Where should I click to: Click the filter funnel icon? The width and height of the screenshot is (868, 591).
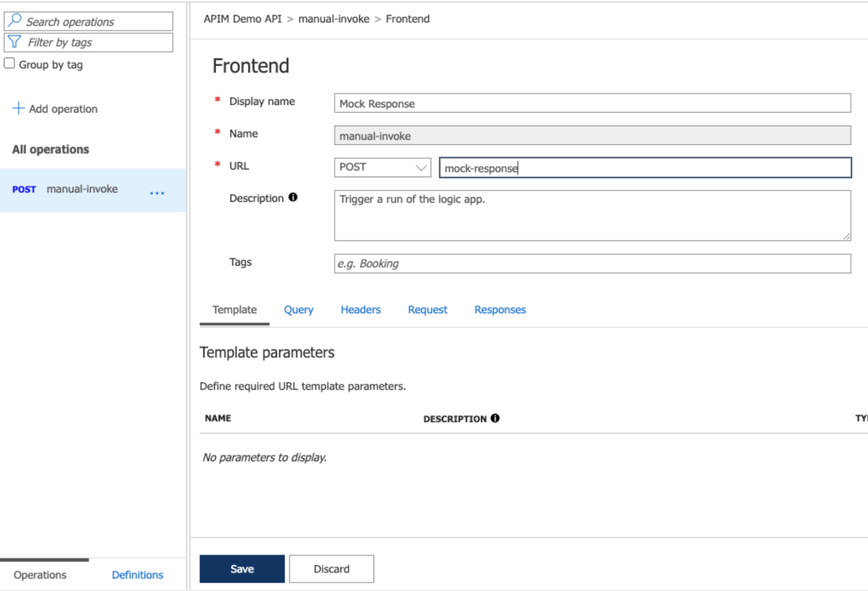click(x=15, y=42)
